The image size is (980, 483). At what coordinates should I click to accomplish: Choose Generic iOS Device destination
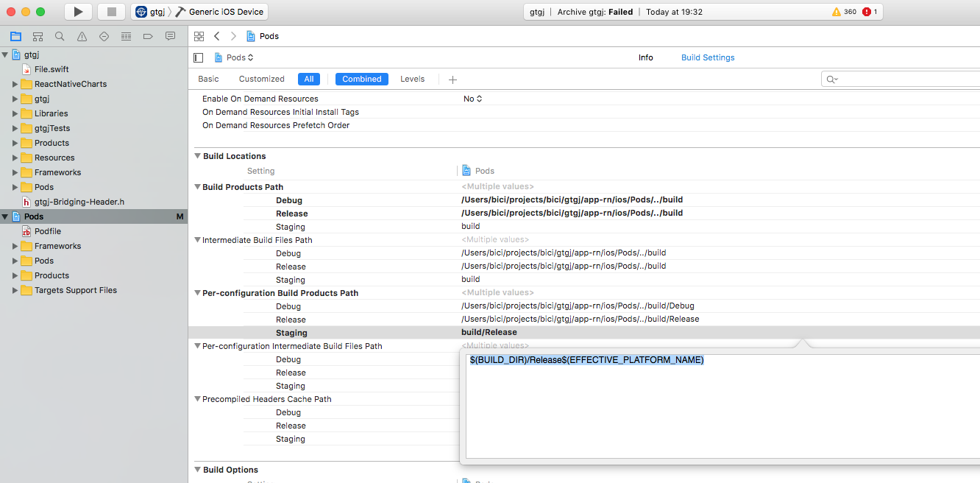pyautogui.click(x=220, y=12)
